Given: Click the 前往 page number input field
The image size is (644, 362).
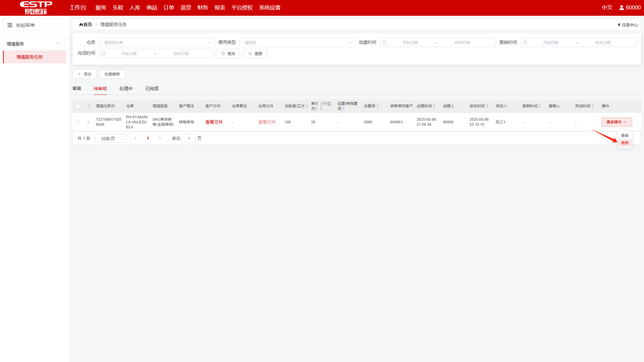Looking at the screenshot, I should point(188,138).
